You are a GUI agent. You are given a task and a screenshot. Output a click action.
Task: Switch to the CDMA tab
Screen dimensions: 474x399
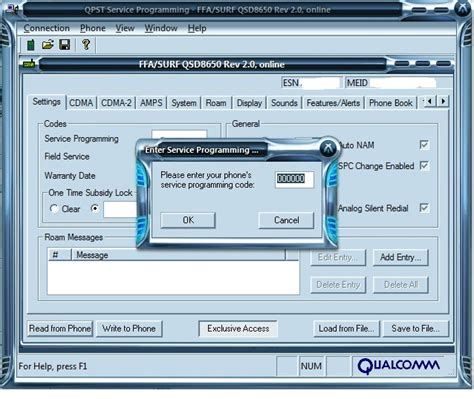click(x=81, y=103)
